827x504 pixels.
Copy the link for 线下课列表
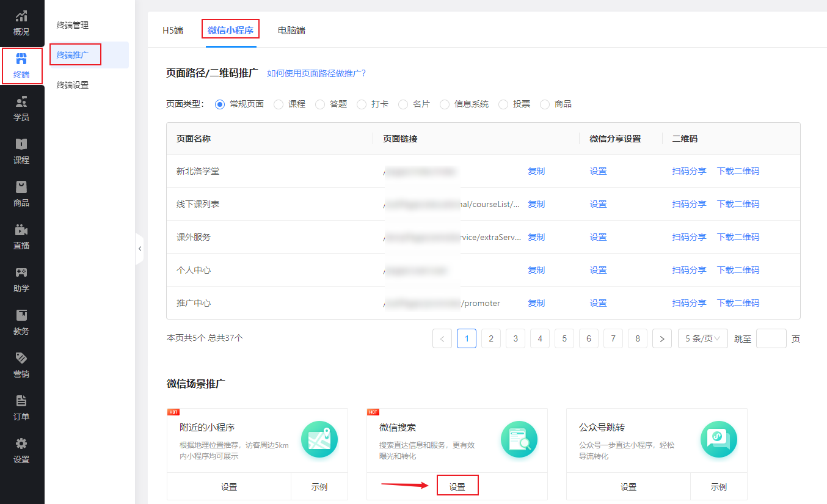coord(536,204)
